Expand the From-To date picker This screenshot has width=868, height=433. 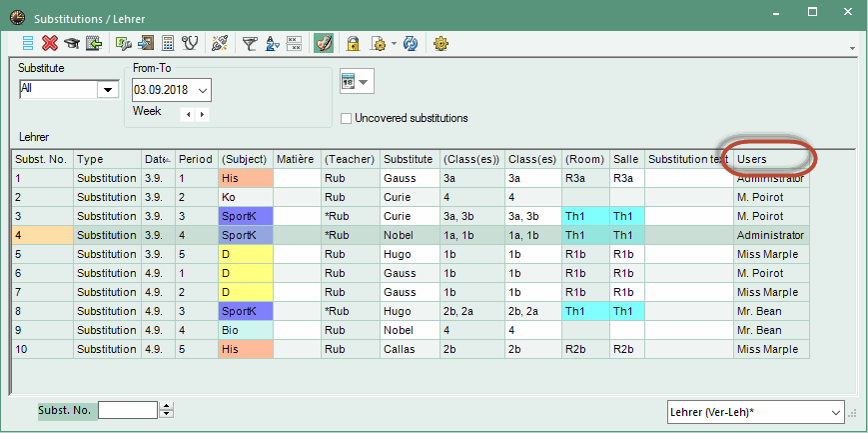(203, 90)
